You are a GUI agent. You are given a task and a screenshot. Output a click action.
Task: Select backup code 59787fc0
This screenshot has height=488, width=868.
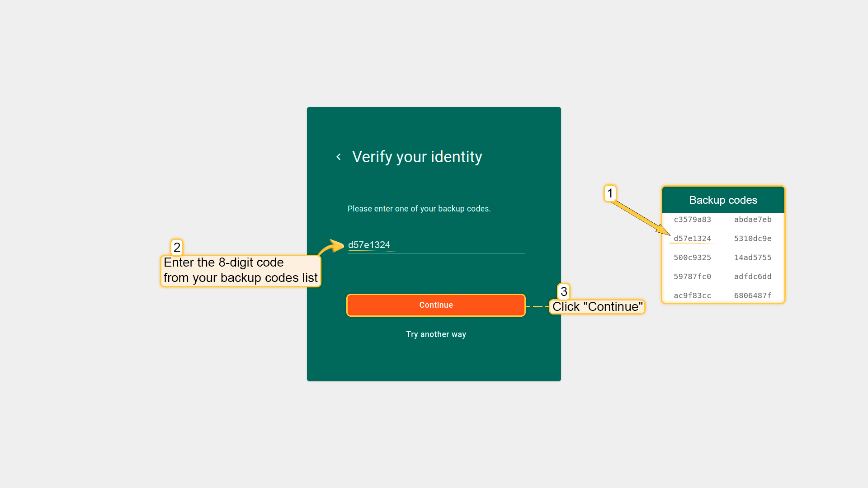(692, 277)
